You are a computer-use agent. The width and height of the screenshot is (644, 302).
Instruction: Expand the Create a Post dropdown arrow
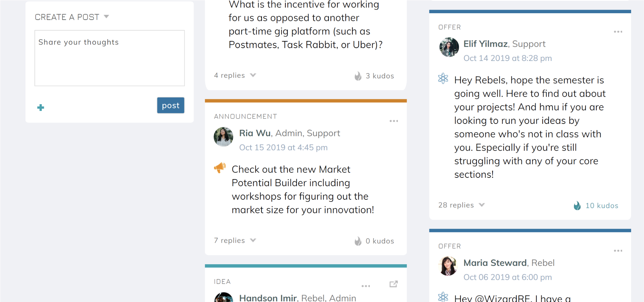point(106,17)
